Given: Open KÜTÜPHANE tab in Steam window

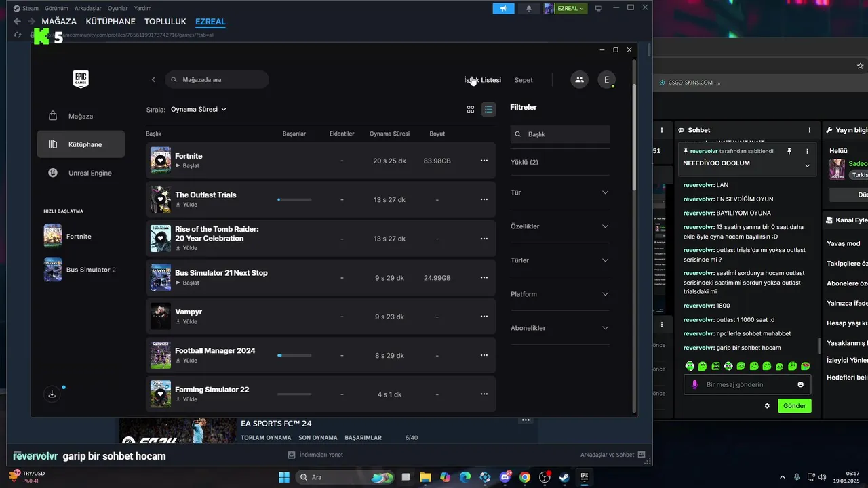Looking at the screenshot, I should click(111, 22).
